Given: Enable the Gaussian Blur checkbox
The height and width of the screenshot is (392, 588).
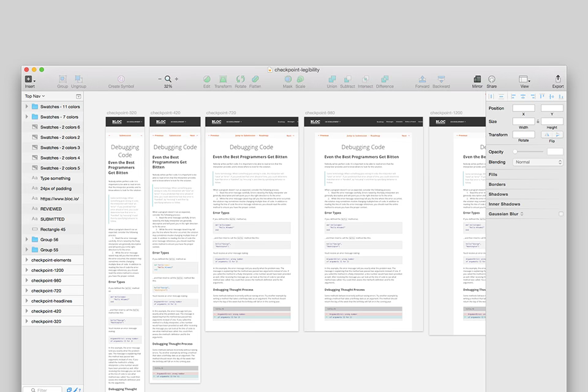Looking at the screenshot, I should 560,214.
